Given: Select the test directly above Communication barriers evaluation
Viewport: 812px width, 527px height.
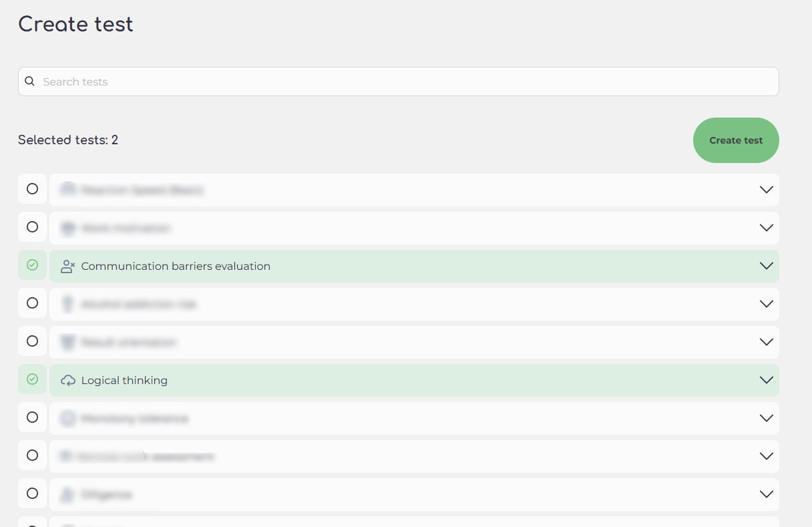Looking at the screenshot, I should [32, 227].
